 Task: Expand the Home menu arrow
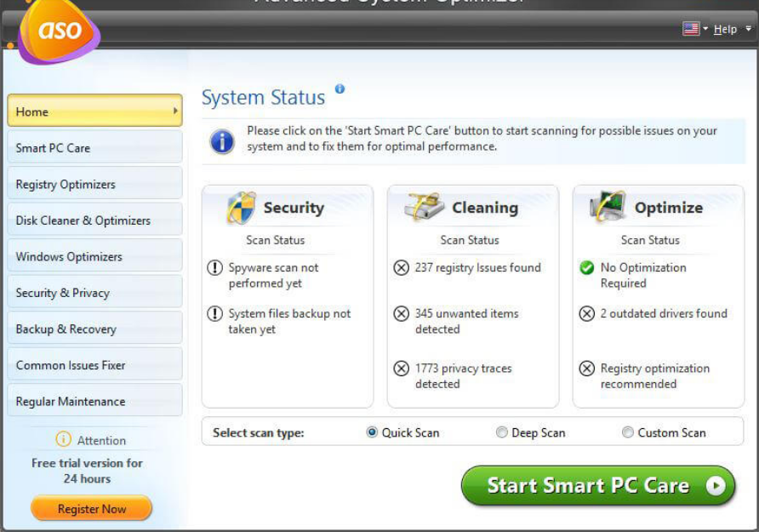(175, 111)
